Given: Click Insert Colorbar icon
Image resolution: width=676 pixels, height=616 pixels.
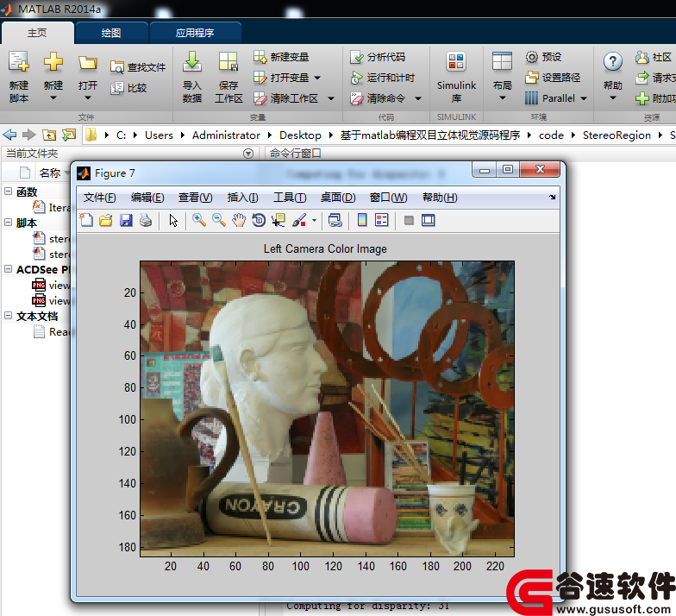Looking at the screenshot, I should (362, 221).
